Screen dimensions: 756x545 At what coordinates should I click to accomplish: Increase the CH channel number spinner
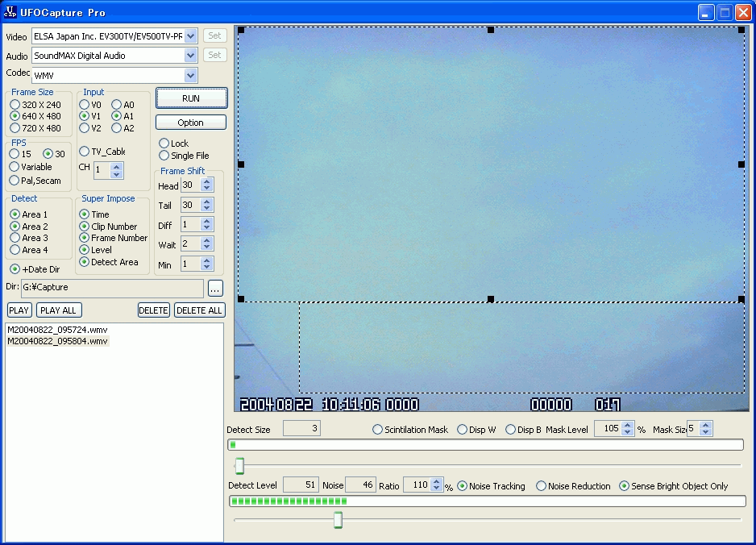coord(117,166)
